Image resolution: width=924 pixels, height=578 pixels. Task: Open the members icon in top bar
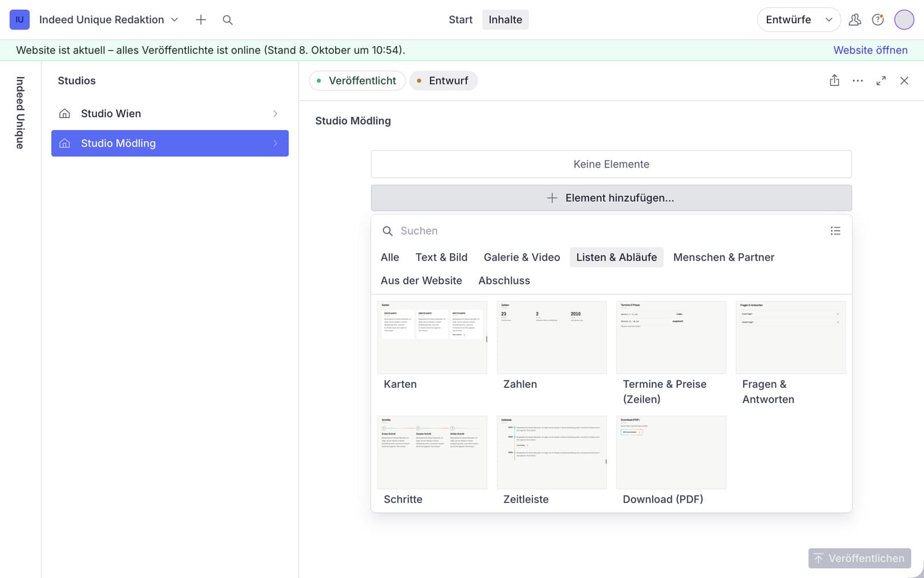coord(855,20)
